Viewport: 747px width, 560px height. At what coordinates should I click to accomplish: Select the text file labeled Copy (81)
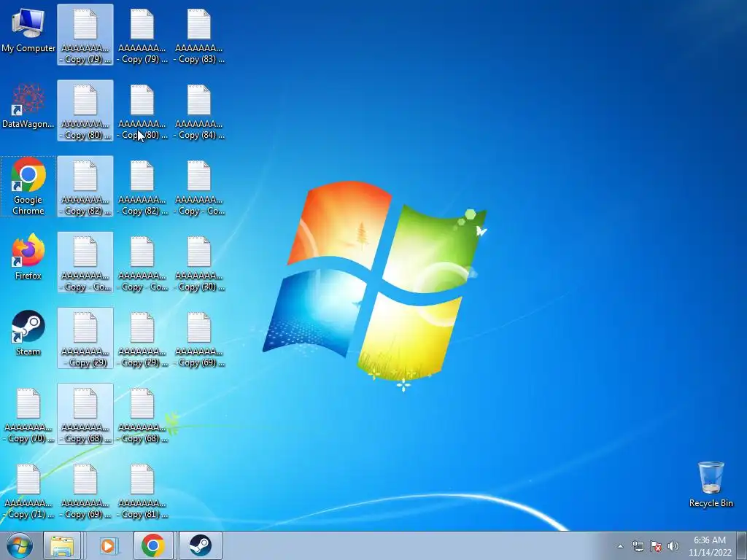tap(142, 491)
